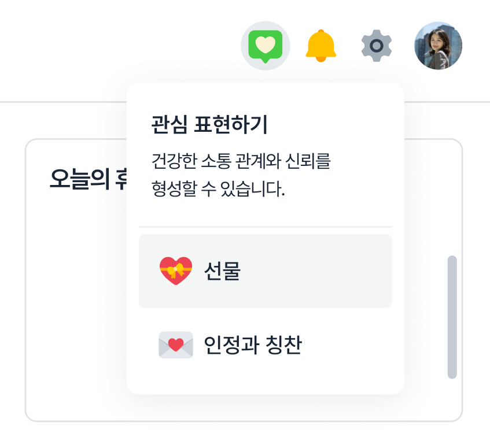Open settings via the gear icon
The height and width of the screenshot is (448, 490).
click(x=377, y=46)
